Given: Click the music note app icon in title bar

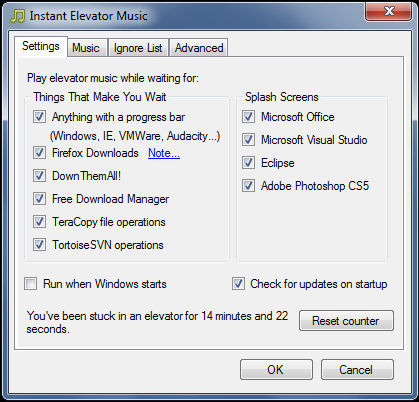Looking at the screenshot, I should coord(17,16).
